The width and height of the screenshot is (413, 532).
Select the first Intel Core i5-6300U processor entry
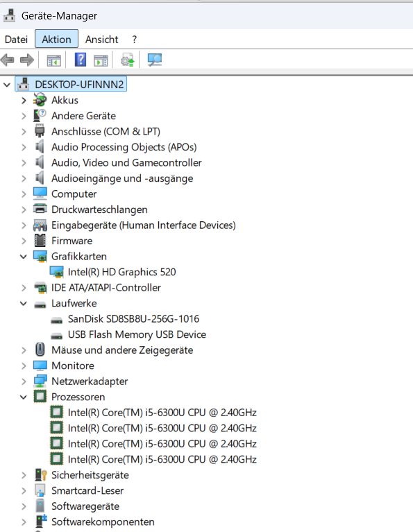point(162,413)
